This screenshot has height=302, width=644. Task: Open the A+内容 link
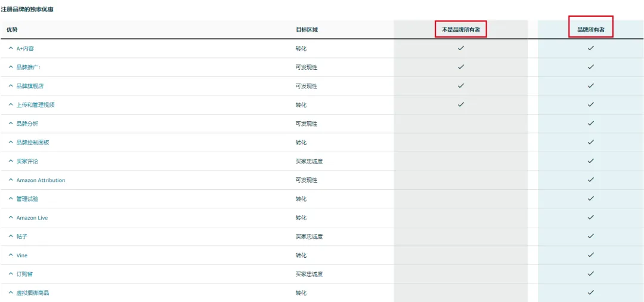click(25, 48)
